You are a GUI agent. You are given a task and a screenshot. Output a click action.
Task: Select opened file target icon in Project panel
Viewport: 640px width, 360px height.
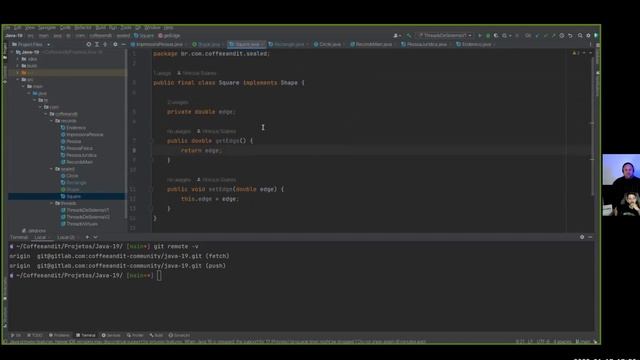89,44
